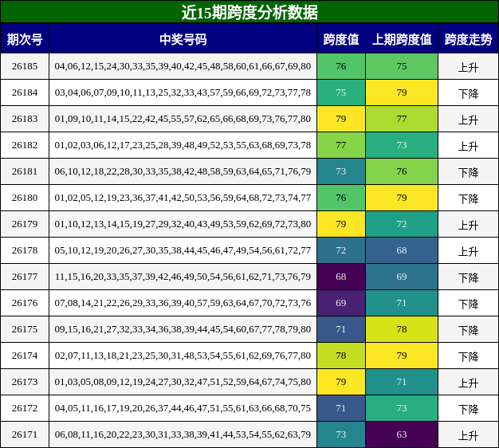Click 下降 trend in row 26176

[x=468, y=305]
